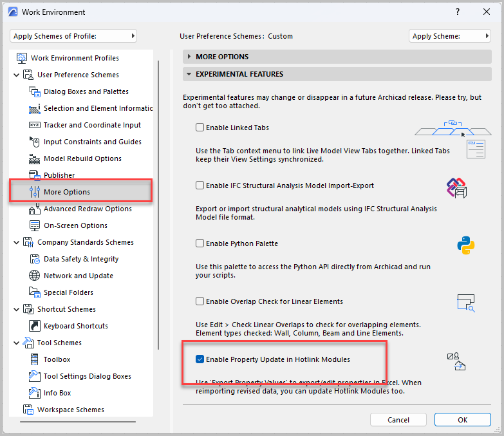
Task: Click the Model Rebuild Options icon
Action: pos(35,158)
